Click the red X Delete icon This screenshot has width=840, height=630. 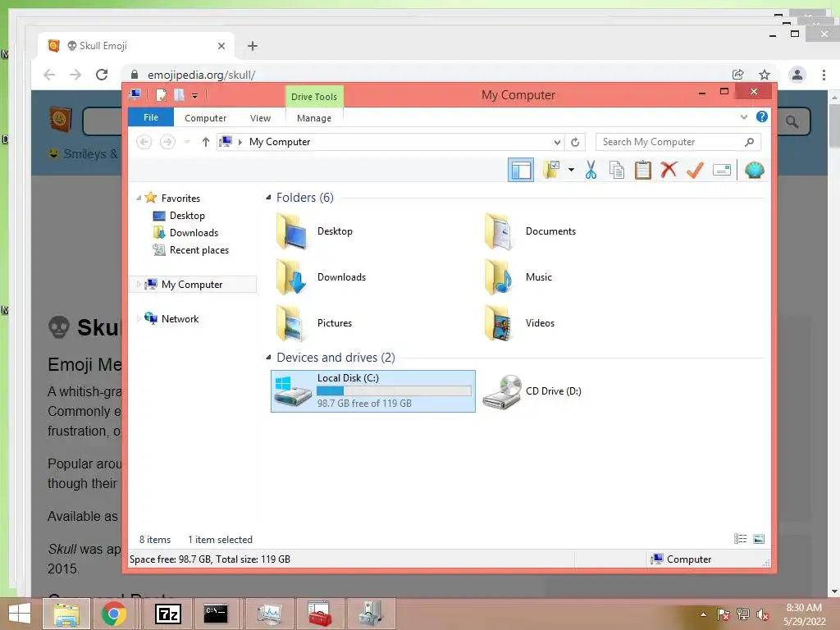(669, 171)
